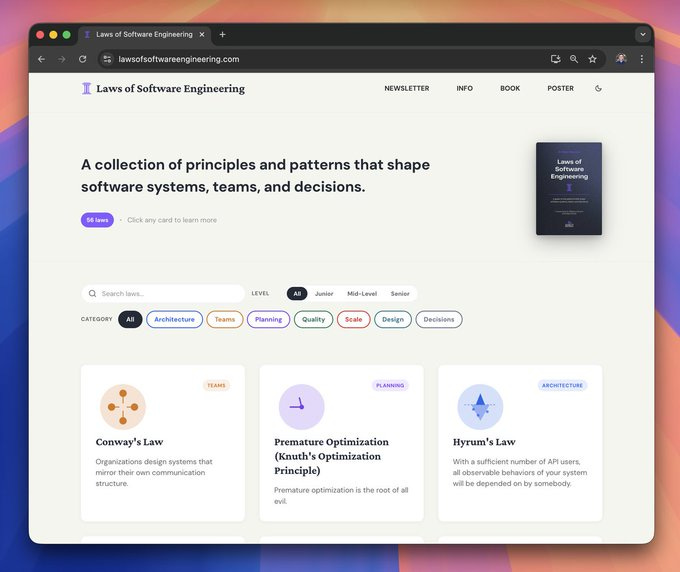Click the browser forward arrow
The image size is (680, 572).
[x=62, y=59]
